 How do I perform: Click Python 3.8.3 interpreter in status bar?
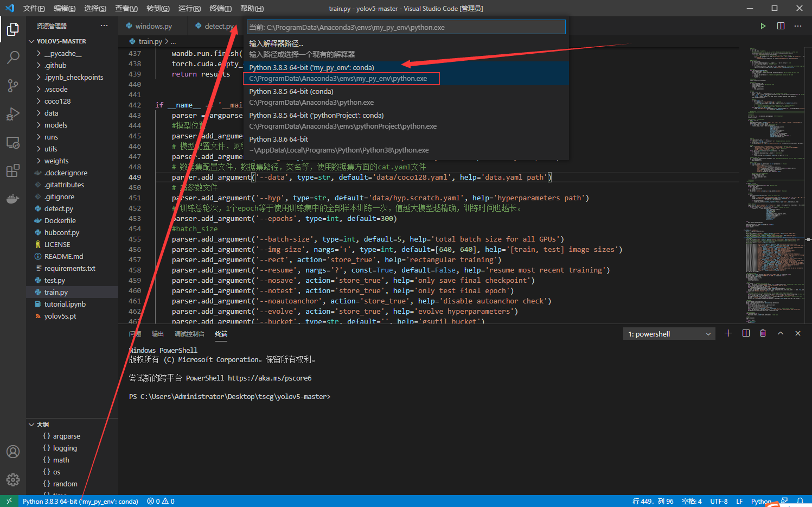(x=80, y=501)
